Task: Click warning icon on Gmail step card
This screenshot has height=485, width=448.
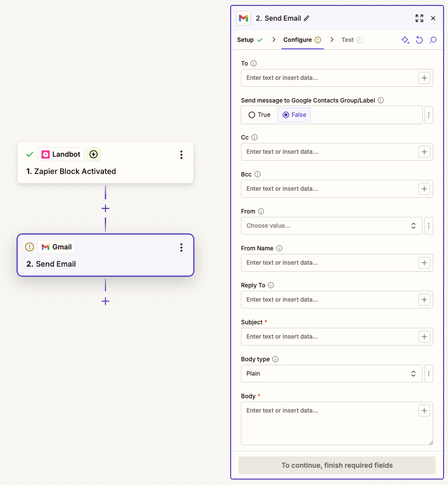Action: click(x=30, y=247)
